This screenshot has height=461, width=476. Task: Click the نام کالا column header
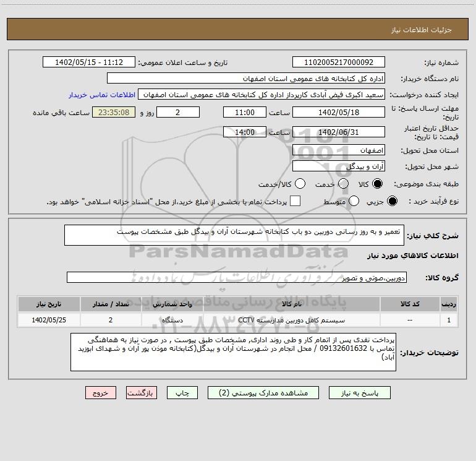[x=291, y=304]
